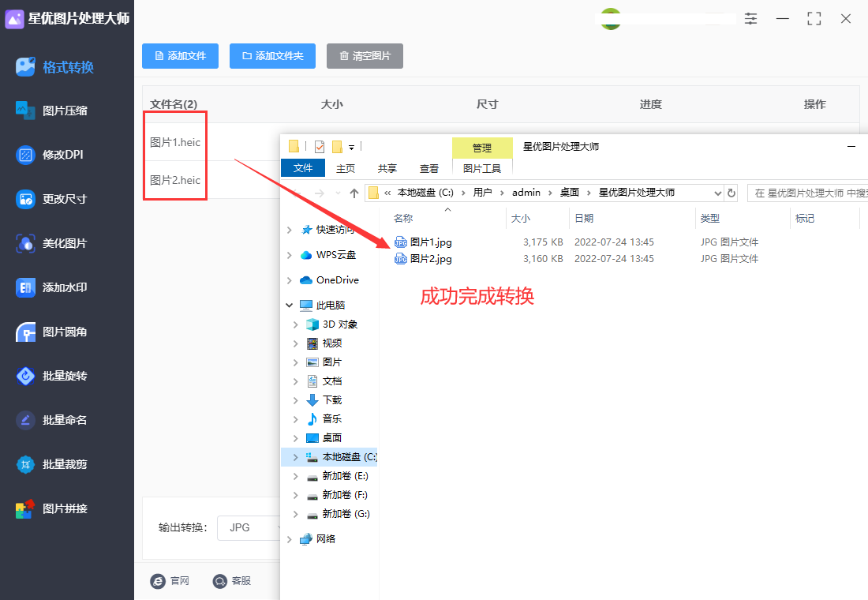Open the 批量命名 batch rename icon
This screenshot has width=868, height=600.
point(25,420)
